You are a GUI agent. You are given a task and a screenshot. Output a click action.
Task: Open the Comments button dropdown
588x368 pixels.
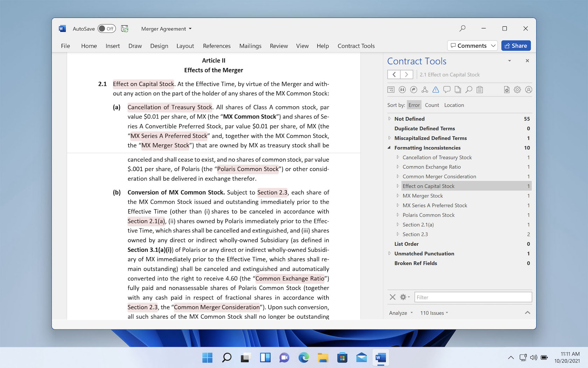(493, 46)
